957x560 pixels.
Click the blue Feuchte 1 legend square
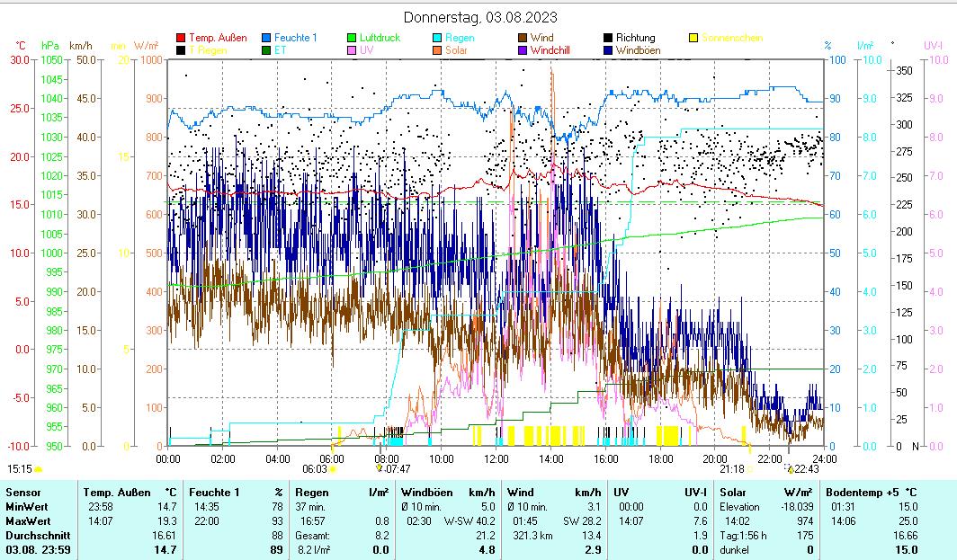pos(266,38)
